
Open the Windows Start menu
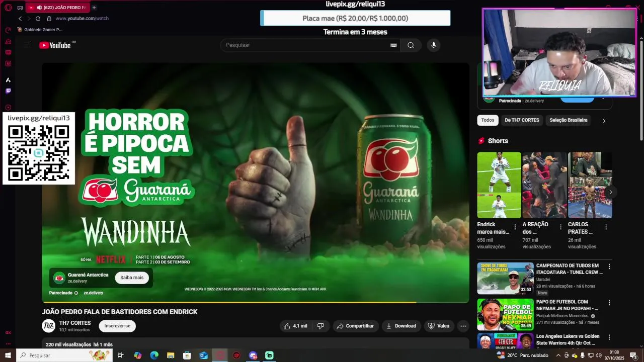(8, 355)
